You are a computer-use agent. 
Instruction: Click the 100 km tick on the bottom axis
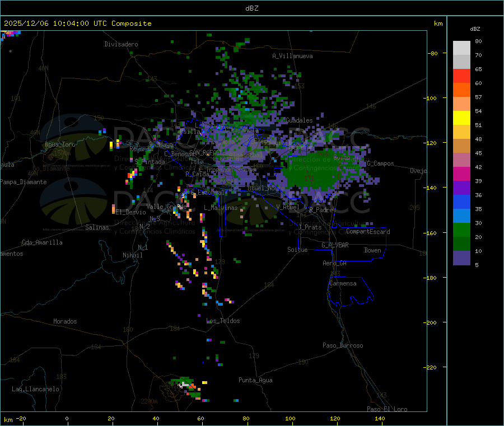click(x=290, y=418)
